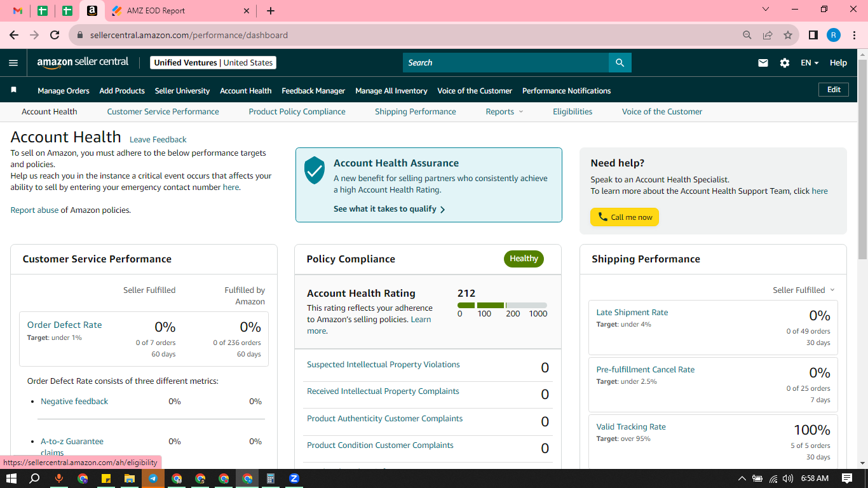Click Account Health Assurance shield icon
Screen dimensions: 868x488
pos(315,171)
